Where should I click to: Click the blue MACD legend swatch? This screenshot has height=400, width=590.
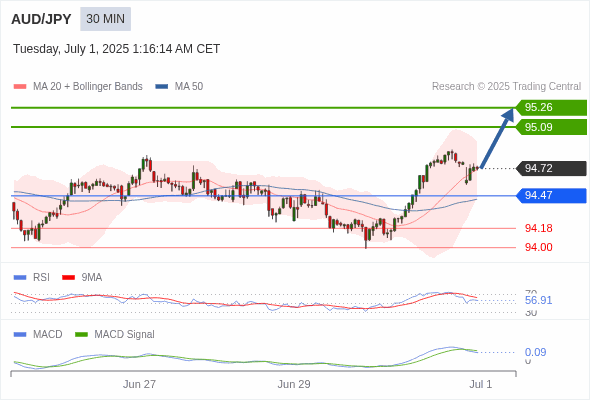(20, 335)
